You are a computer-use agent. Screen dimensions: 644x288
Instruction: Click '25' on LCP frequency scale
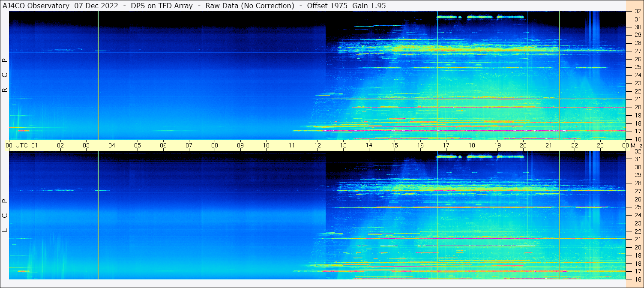point(638,207)
